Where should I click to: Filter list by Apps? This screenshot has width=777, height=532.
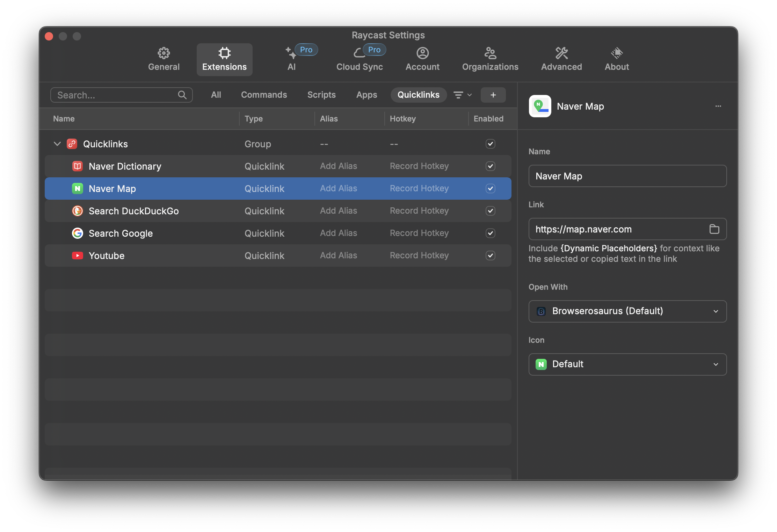pyautogui.click(x=366, y=95)
